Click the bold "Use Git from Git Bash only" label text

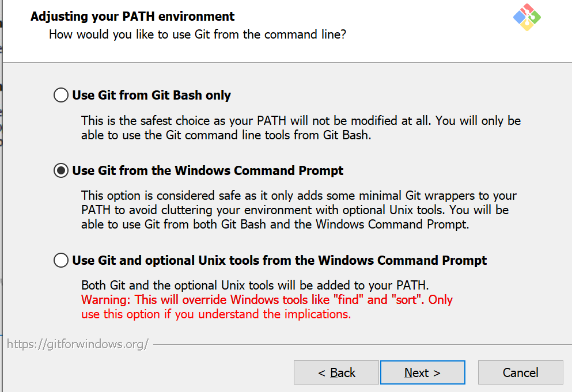pyautogui.click(x=151, y=95)
